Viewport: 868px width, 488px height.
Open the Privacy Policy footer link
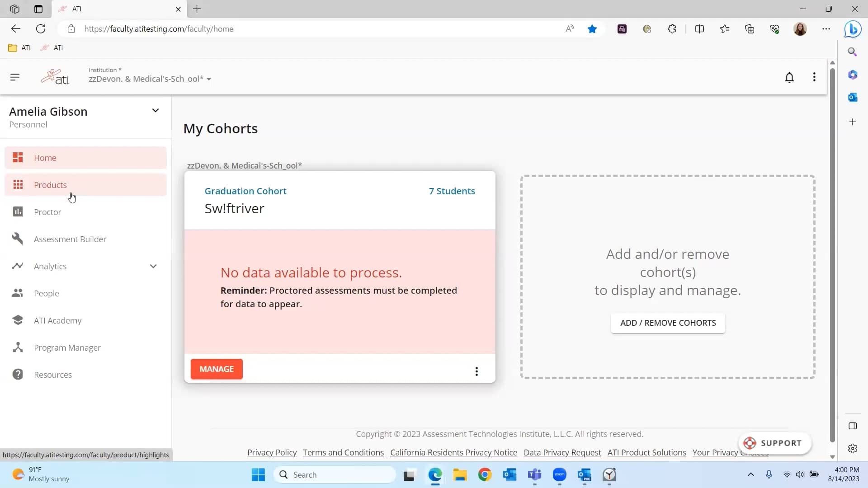tap(272, 452)
